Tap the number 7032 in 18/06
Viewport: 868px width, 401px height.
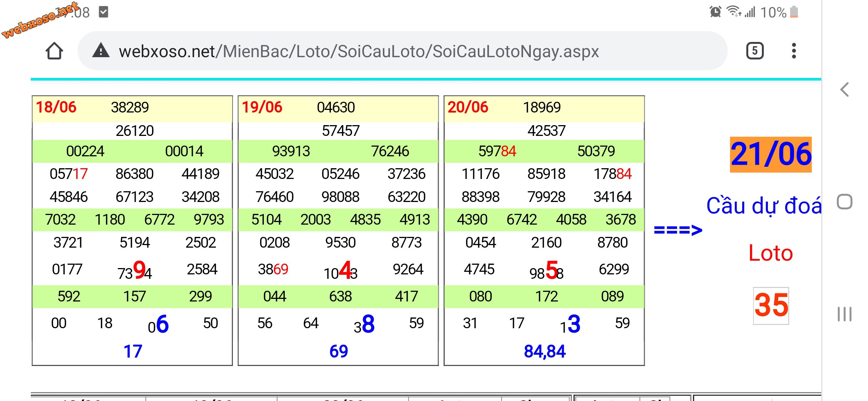point(60,220)
